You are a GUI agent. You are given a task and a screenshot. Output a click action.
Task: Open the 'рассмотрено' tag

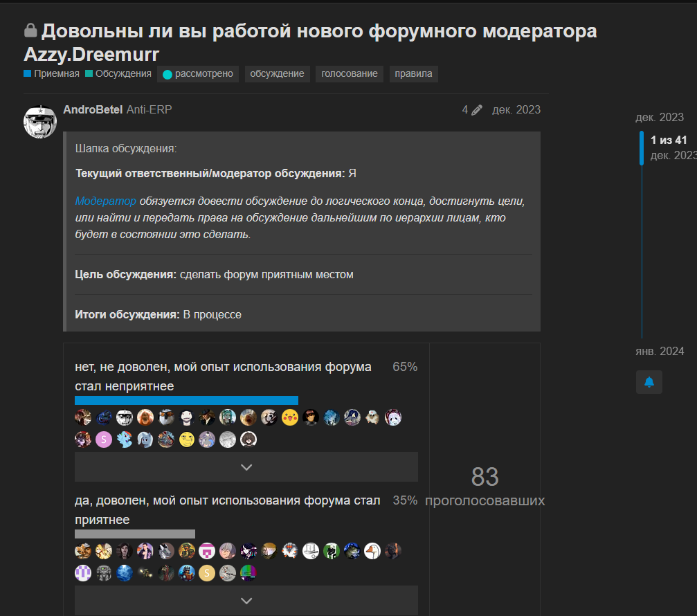(x=198, y=74)
